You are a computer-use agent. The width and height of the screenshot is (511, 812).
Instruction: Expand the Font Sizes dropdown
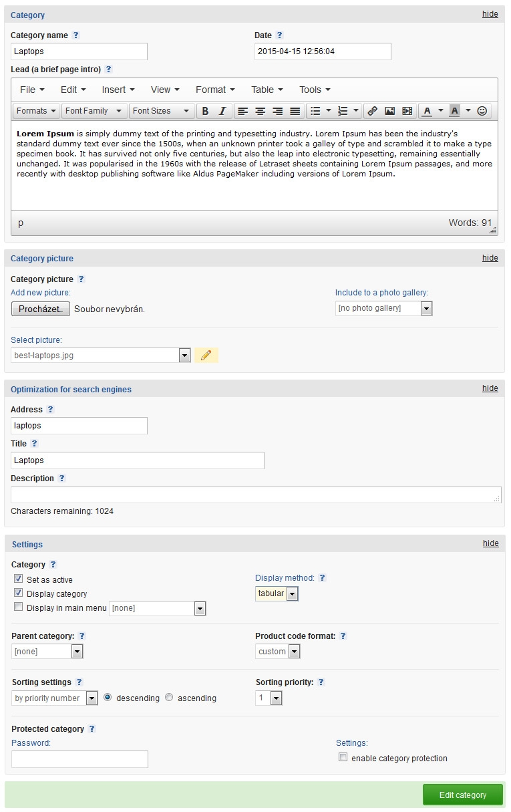pyautogui.click(x=161, y=111)
